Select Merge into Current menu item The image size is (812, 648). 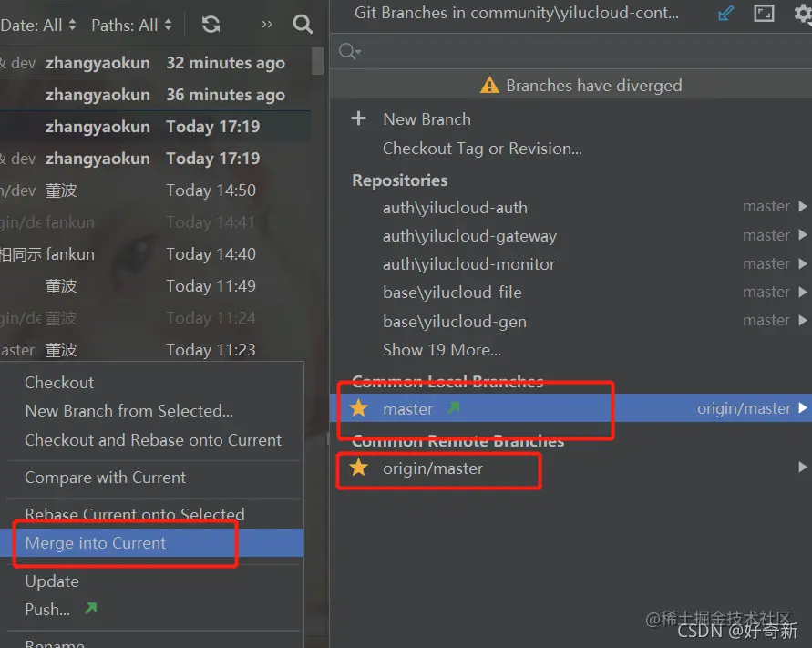tap(152, 543)
